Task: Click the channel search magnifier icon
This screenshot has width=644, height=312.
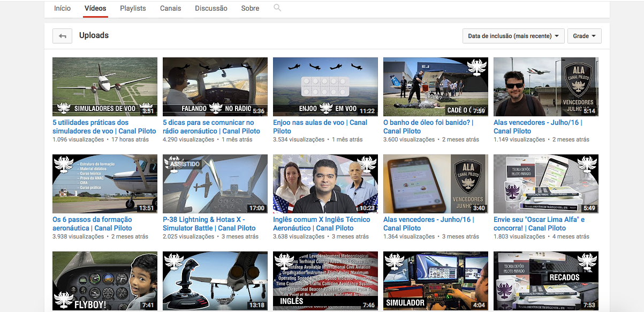Action: [277, 8]
